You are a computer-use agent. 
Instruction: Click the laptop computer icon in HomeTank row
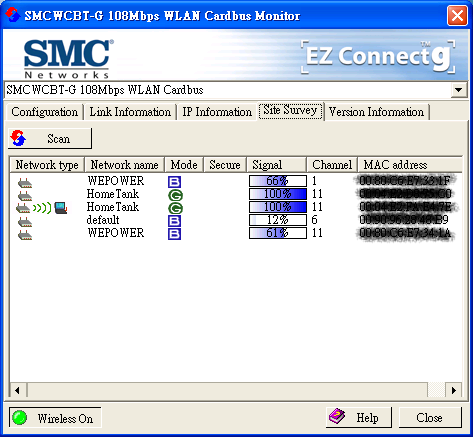61,208
